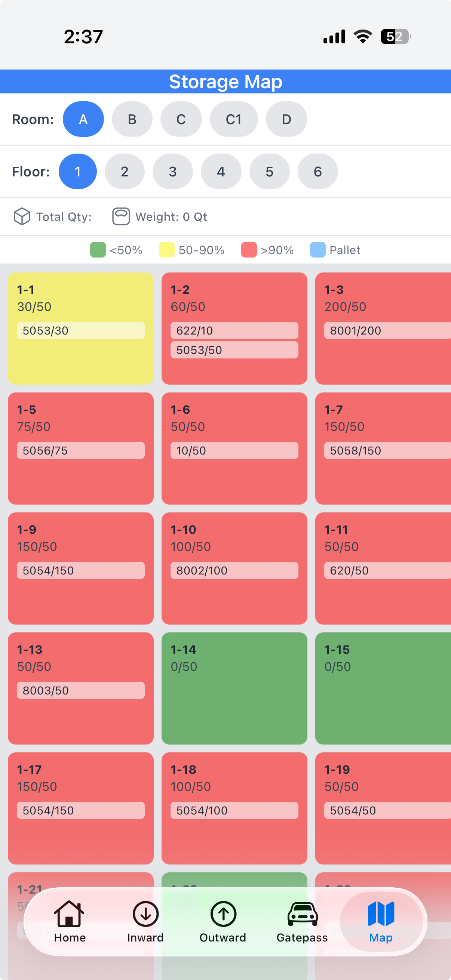Switch to Floor 3

tap(172, 172)
